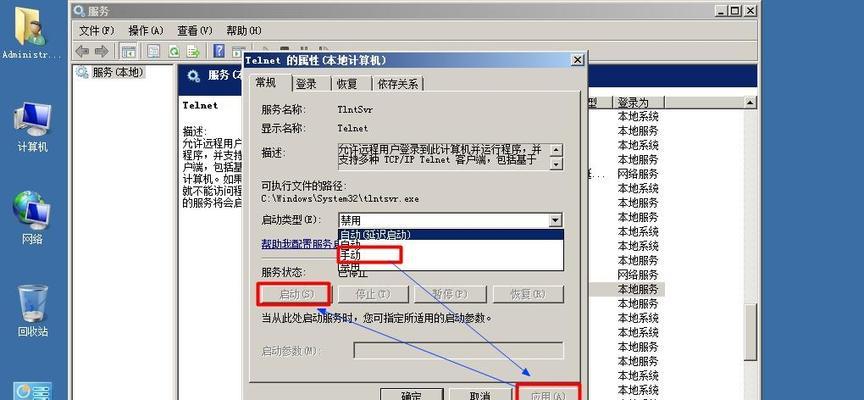The image size is (864, 400).
Task: Choose 手动 from startup type list
Action: click(450, 255)
